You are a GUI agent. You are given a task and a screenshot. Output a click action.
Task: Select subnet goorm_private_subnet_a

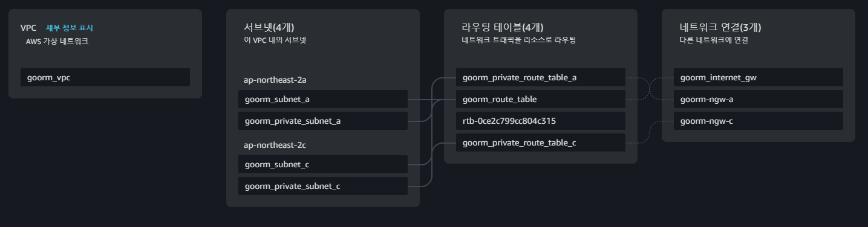tap(323, 121)
